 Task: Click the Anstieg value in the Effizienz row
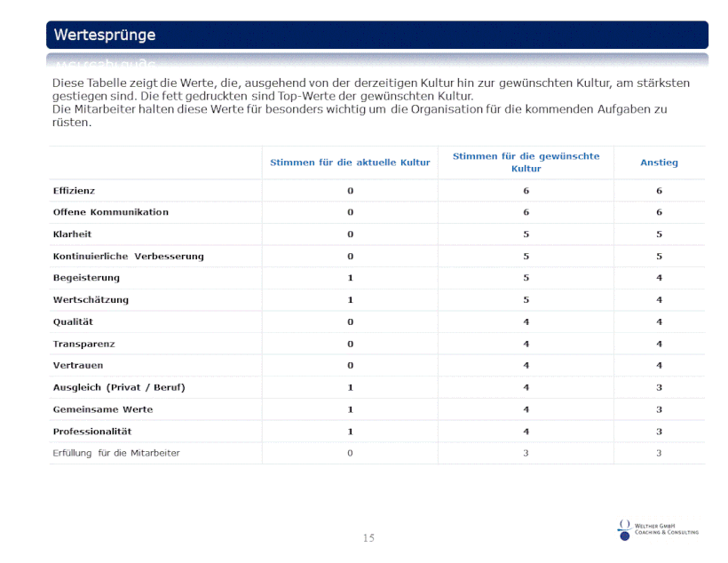click(x=659, y=190)
